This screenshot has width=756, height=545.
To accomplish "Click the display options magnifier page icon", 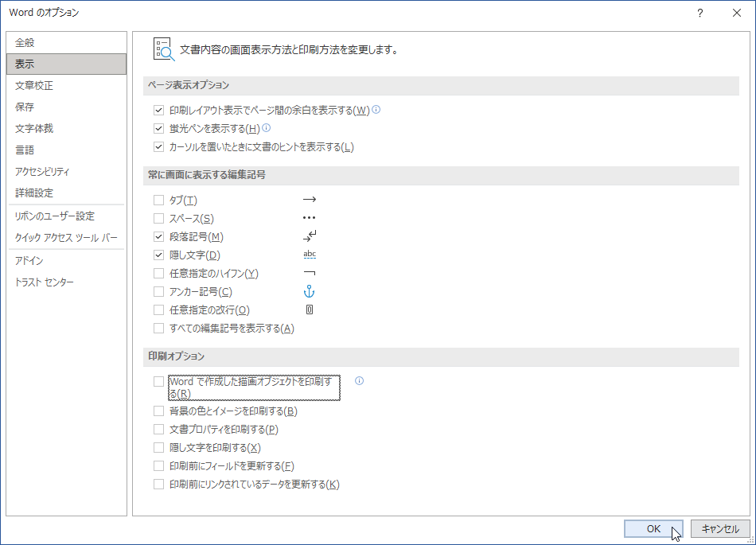I will [164, 49].
